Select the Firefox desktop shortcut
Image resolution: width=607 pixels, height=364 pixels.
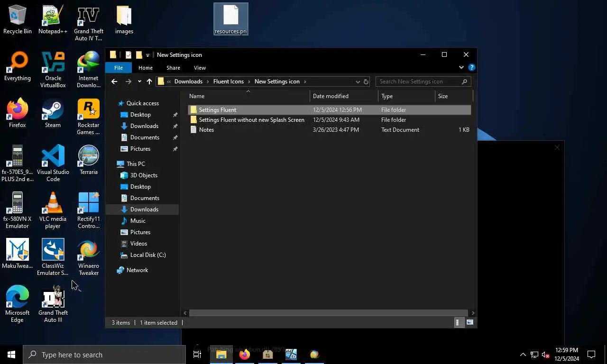pyautogui.click(x=18, y=114)
